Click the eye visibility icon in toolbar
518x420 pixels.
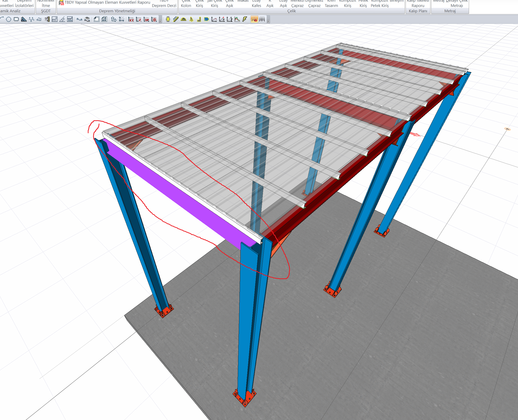87,19
